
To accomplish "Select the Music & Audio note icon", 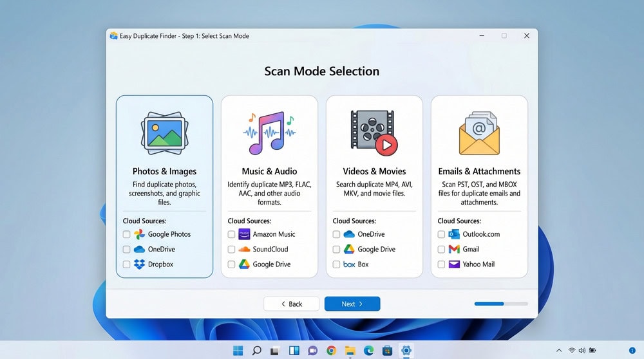I will click(269, 133).
